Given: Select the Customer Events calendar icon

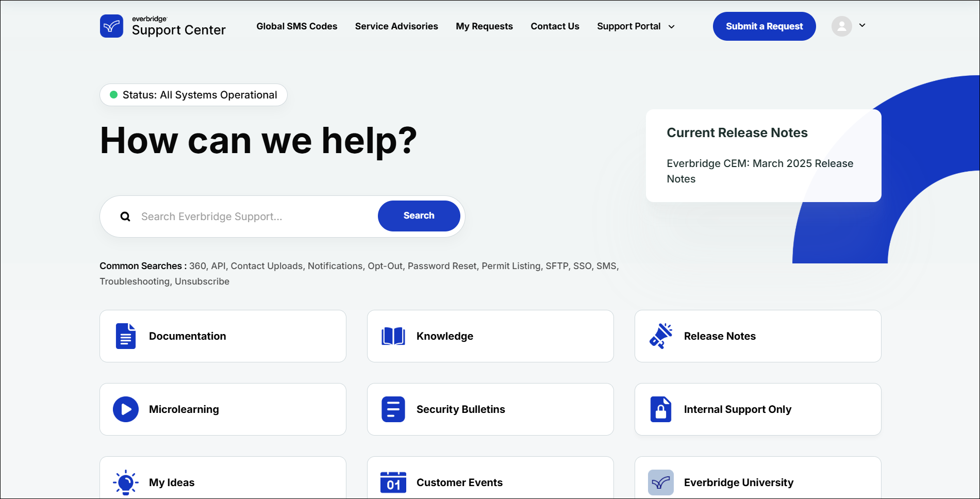Looking at the screenshot, I should coord(393,482).
